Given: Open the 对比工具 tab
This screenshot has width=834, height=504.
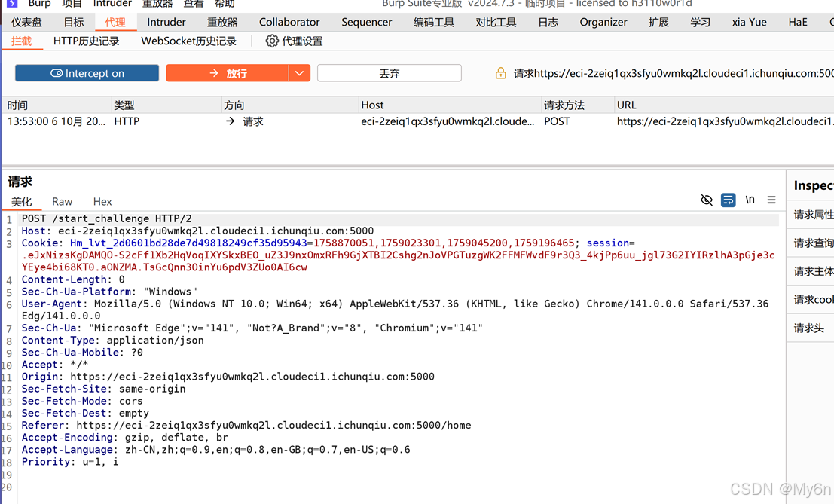Looking at the screenshot, I should (x=496, y=22).
